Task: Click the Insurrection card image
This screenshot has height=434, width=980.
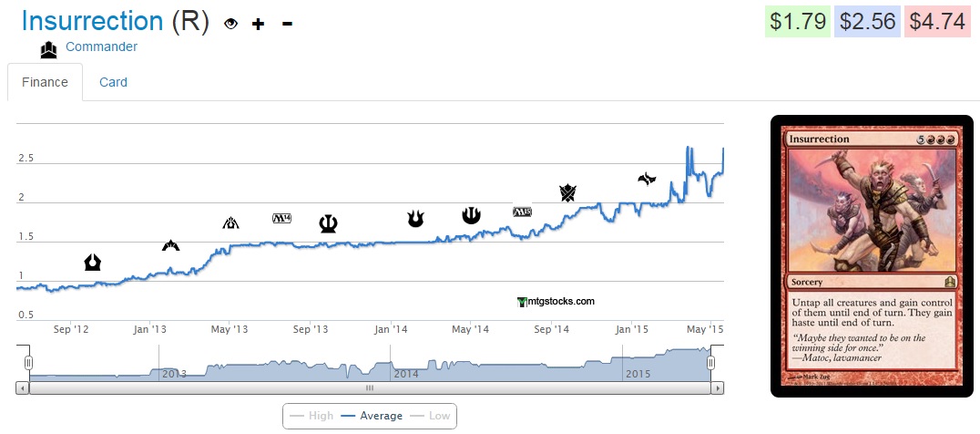Action: 873,256
